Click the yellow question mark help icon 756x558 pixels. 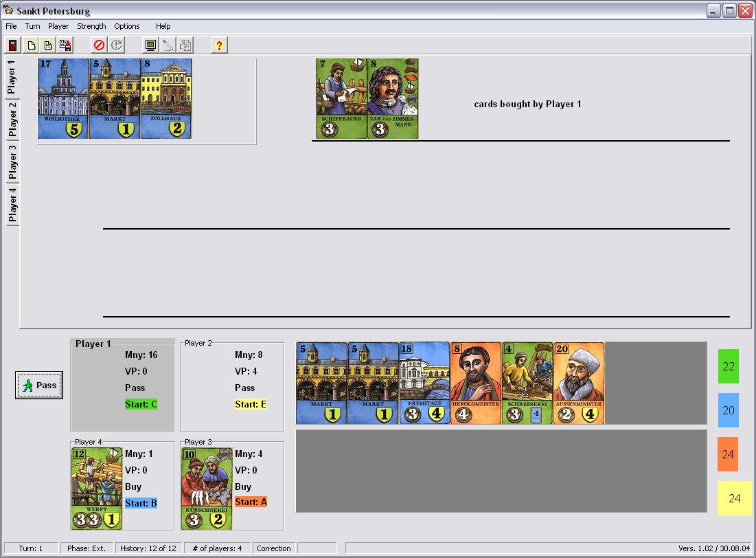pyautogui.click(x=219, y=45)
